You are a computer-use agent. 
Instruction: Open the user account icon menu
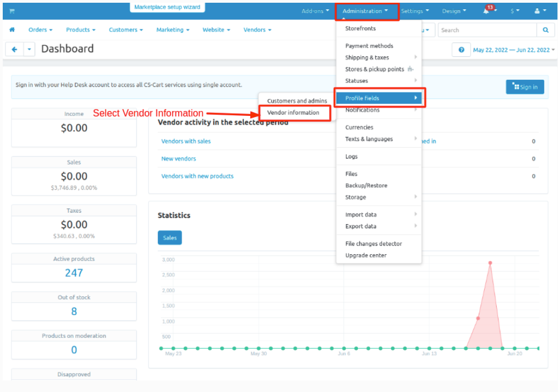[539, 11]
